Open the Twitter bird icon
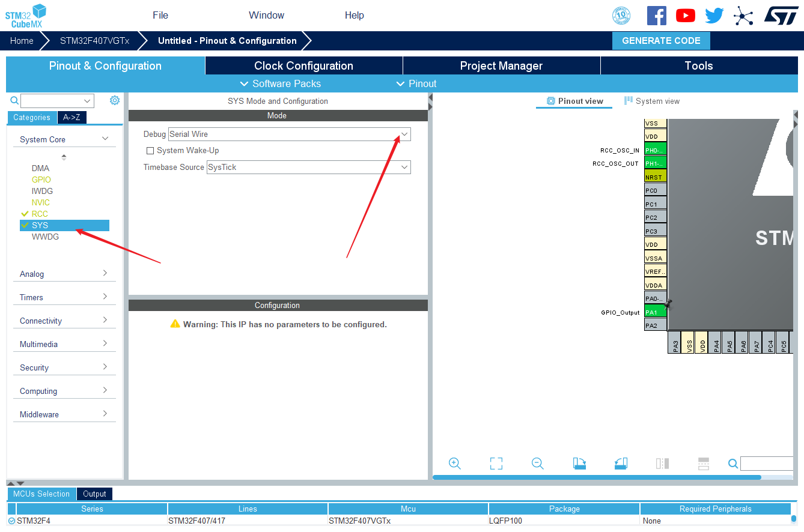804x532 pixels. (714, 16)
